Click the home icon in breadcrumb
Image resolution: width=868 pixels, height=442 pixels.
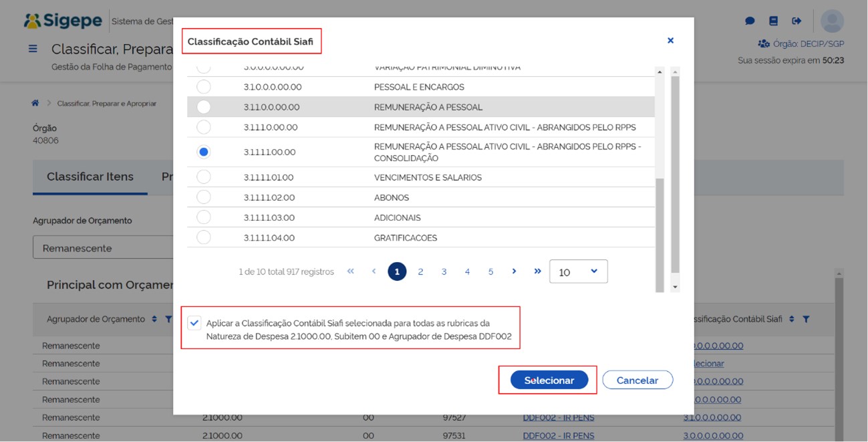coord(35,103)
